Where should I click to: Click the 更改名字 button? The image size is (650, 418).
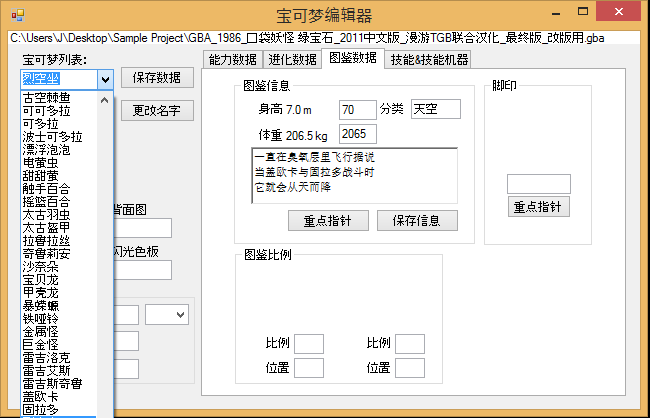click(x=157, y=111)
